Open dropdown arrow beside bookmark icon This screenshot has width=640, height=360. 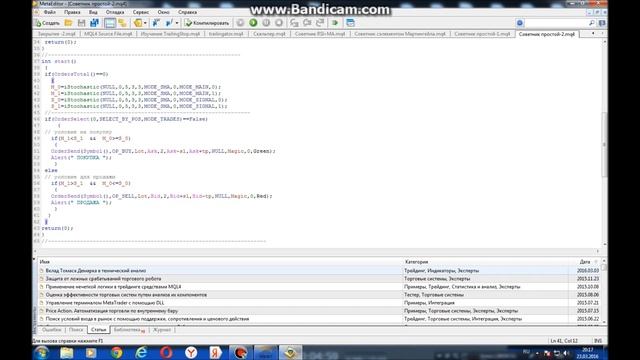[x=177, y=23]
